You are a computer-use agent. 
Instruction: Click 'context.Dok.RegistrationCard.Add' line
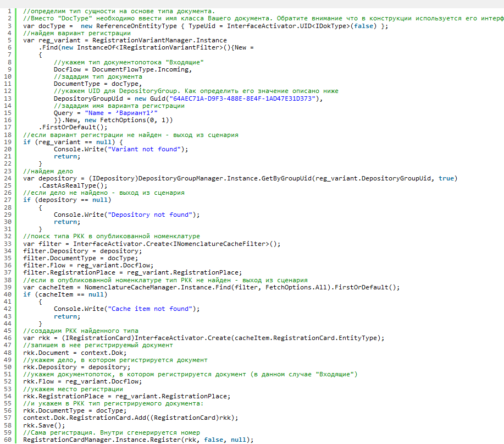pos(130,418)
